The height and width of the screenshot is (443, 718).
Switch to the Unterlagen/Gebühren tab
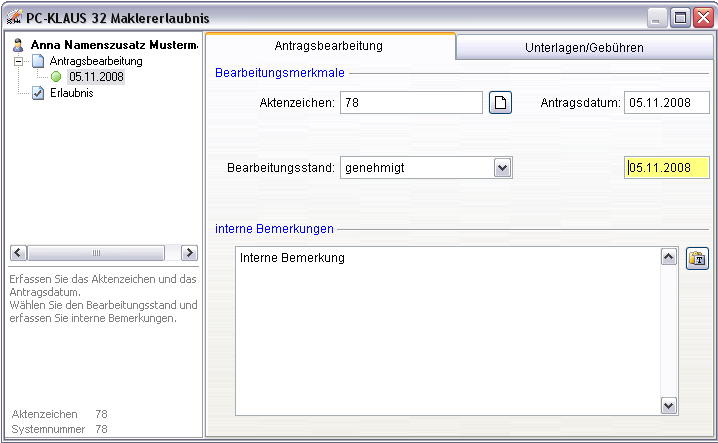(583, 47)
